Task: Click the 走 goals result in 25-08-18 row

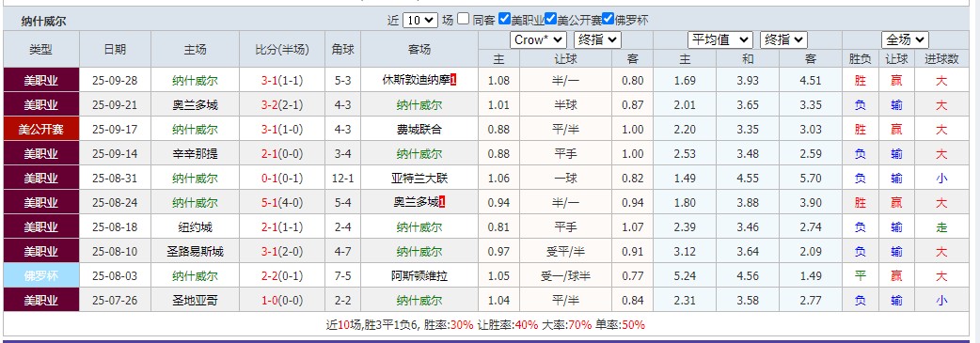Action: click(941, 226)
